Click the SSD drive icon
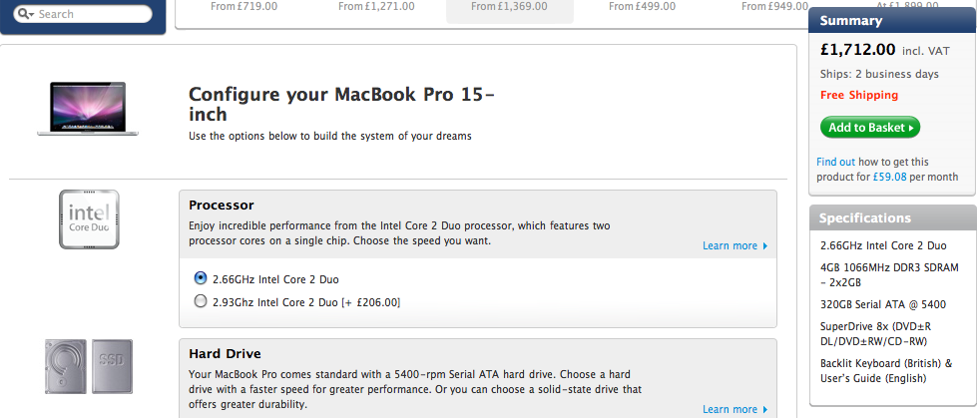The height and width of the screenshot is (418, 980). [113, 366]
